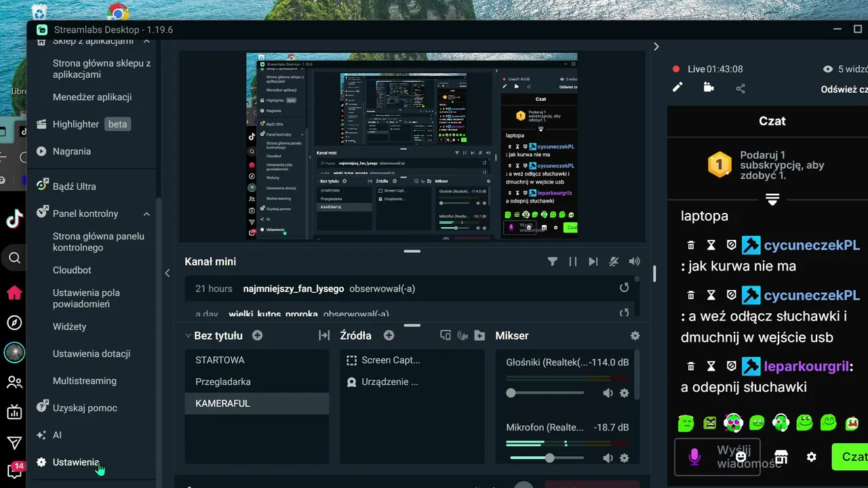Screen dimensions: 868x488
Task: Open the shop icon beside chat input
Action: pos(781,457)
